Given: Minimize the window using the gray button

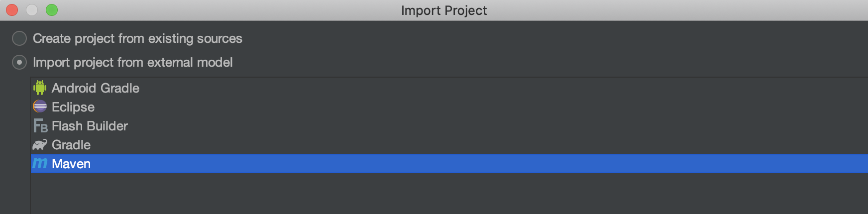Looking at the screenshot, I should 32,10.
